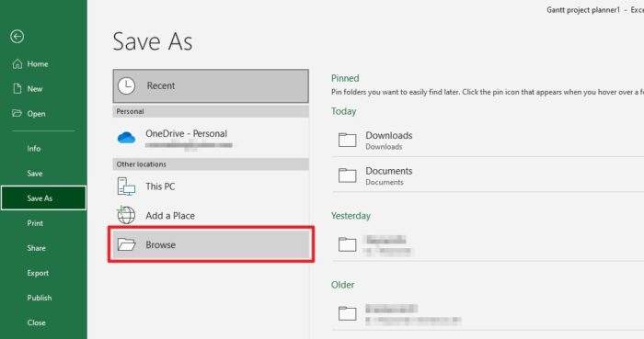Click the folder icon under Older
644x339 pixels.
348,313
